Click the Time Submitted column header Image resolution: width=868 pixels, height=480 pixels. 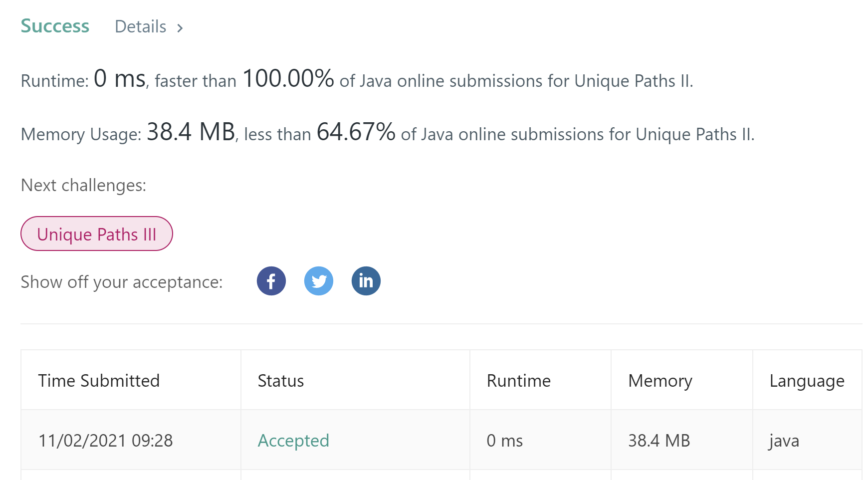tap(99, 381)
